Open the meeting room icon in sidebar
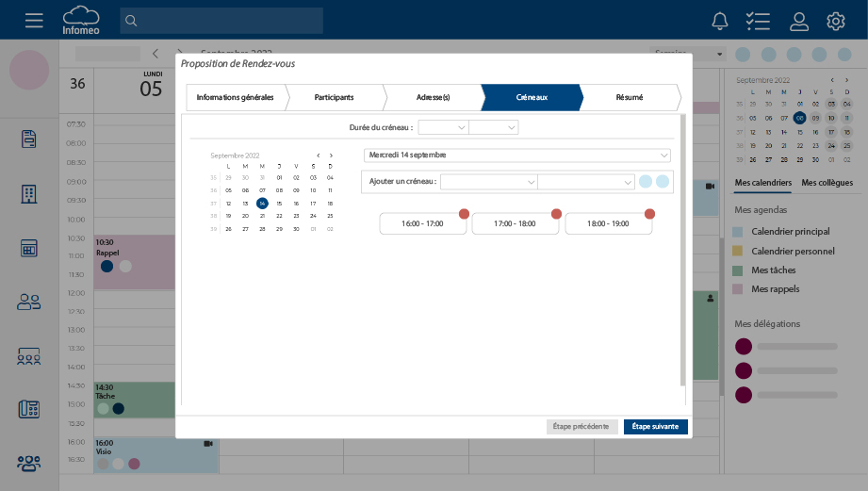 click(29, 356)
